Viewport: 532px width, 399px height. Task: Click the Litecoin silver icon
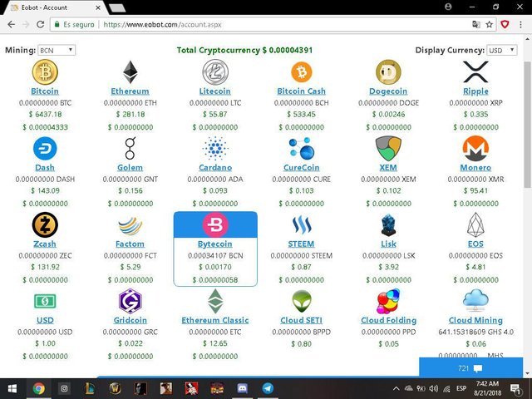tap(215, 72)
